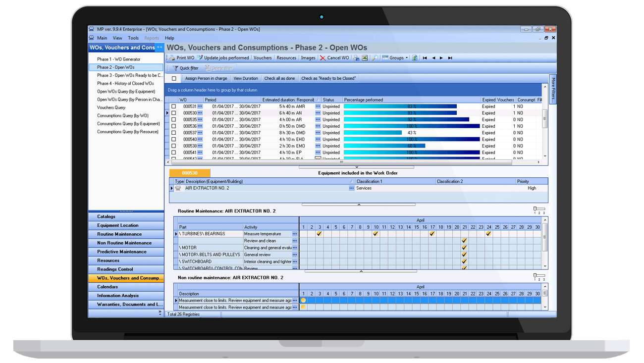Open the Main menu

pyautogui.click(x=102, y=38)
